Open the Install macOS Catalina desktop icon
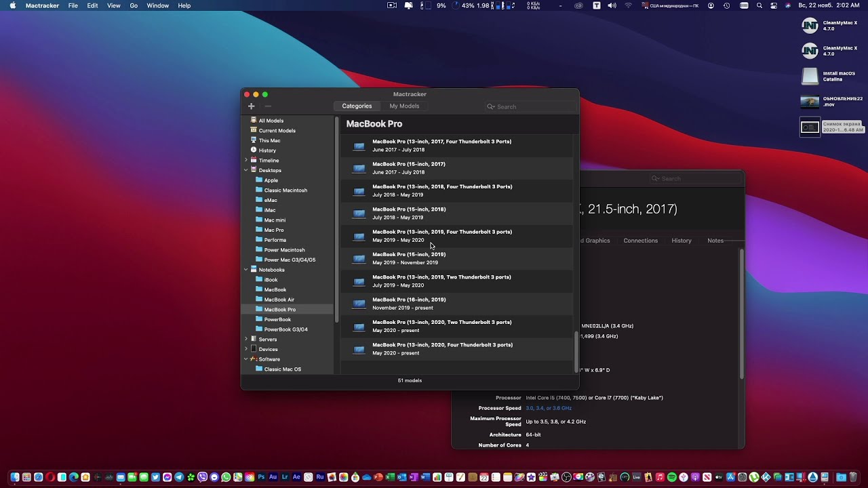Screen dimensions: 868x488 (x=810, y=77)
